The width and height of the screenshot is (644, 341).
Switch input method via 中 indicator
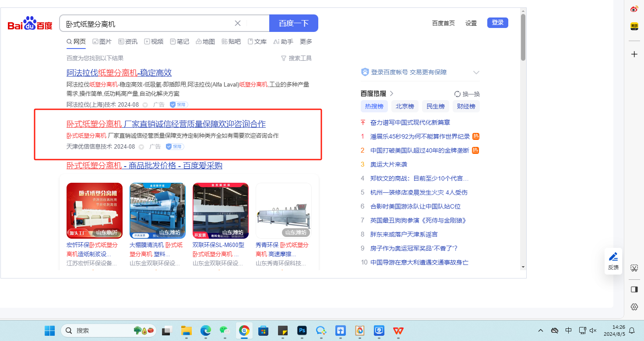click(568, 331)
